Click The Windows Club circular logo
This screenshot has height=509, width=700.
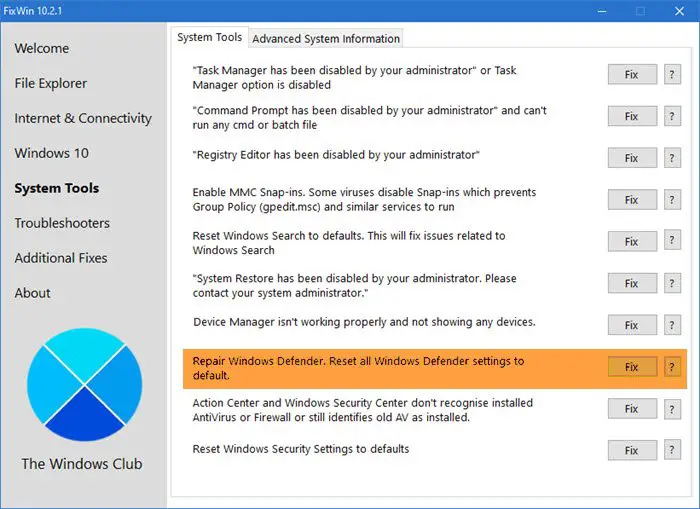(x=84, y=384)
